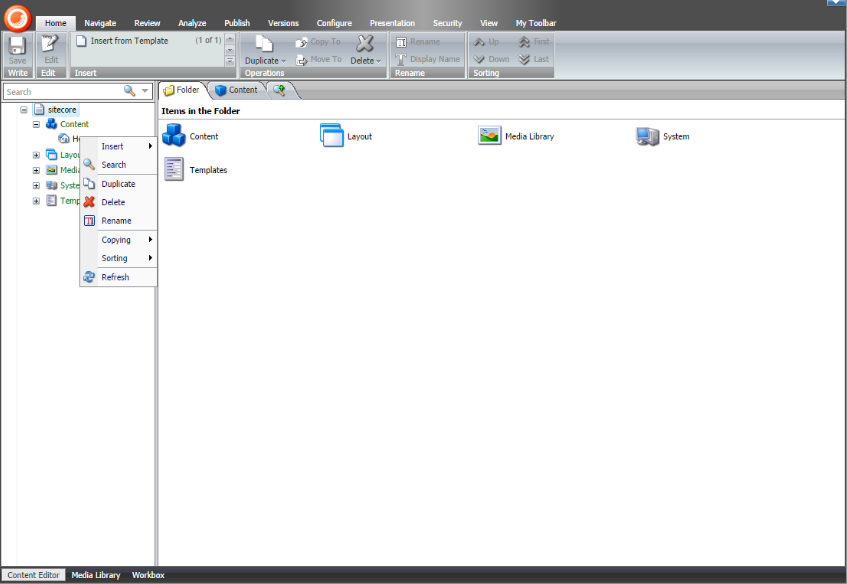Focus the Search input field
Screen dimensions: 847x584
click(64, 91)
